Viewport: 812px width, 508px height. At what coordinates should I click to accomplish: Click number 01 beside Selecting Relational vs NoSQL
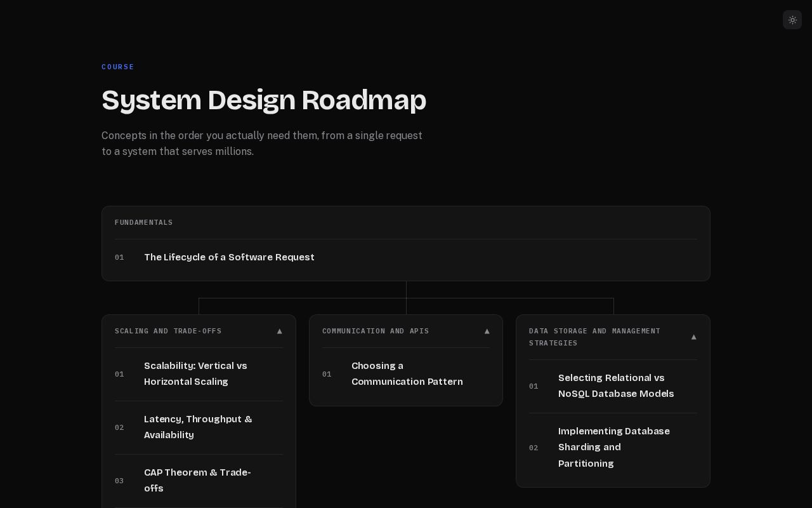click(534, 386)
